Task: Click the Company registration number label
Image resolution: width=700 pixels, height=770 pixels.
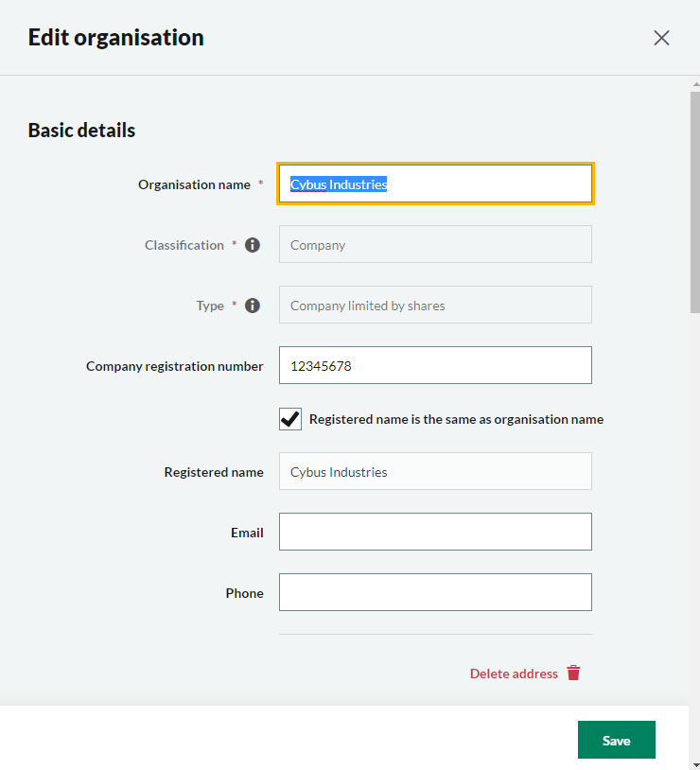Action: tap(174, 366)
